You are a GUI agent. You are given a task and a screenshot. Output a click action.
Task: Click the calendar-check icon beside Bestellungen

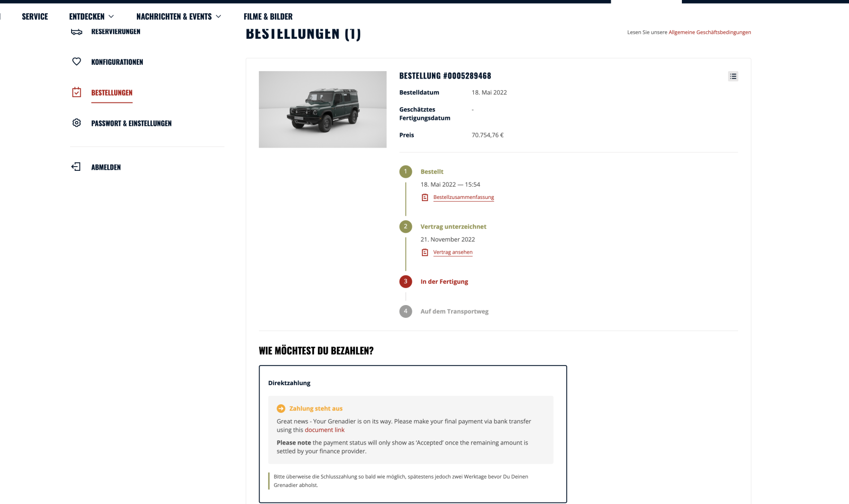pos(76,92)
